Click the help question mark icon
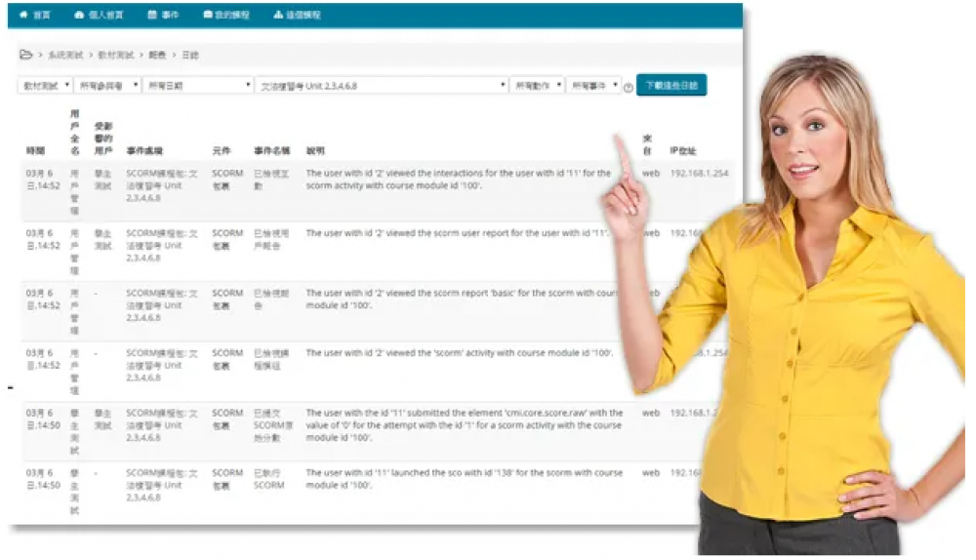Screen dimensions: 976x560 pos(629,88)
